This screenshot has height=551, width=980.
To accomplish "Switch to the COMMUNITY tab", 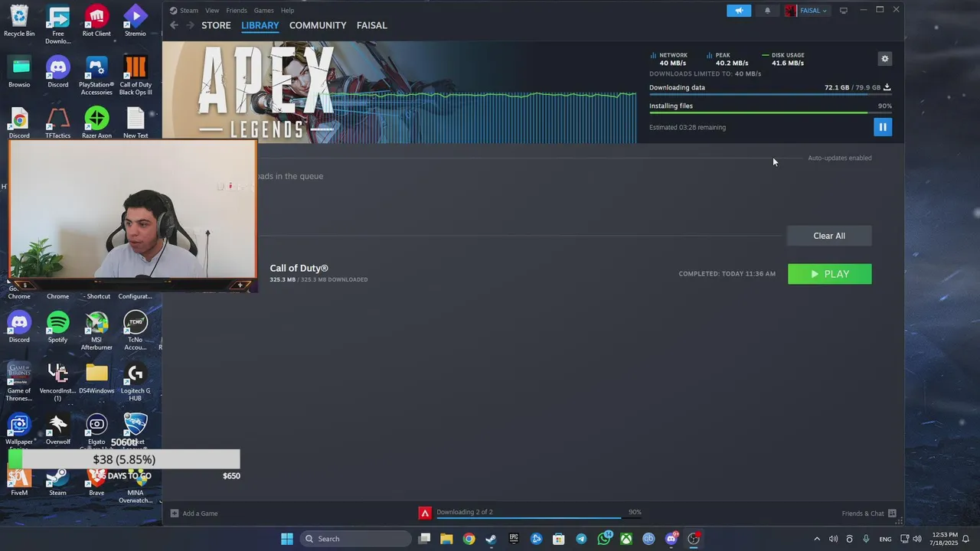I will click(x=318, y=25).
